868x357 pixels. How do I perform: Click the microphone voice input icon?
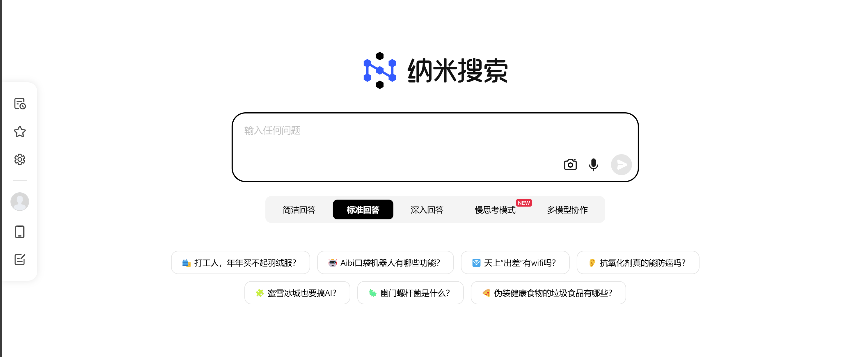pyautogui.click(x=593, y=164)
